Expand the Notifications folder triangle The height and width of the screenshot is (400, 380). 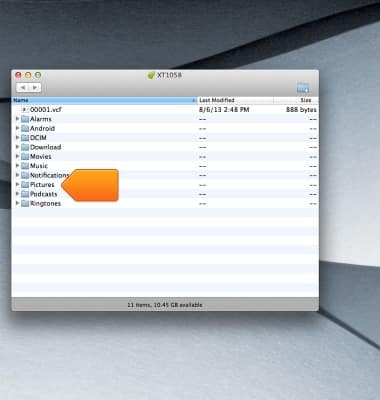tap(17, 175)
